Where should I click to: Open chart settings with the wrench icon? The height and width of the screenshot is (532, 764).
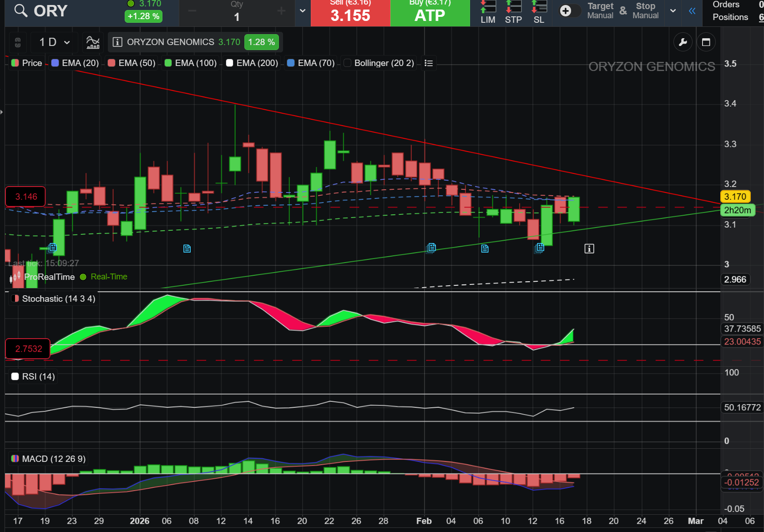[683, 42]
